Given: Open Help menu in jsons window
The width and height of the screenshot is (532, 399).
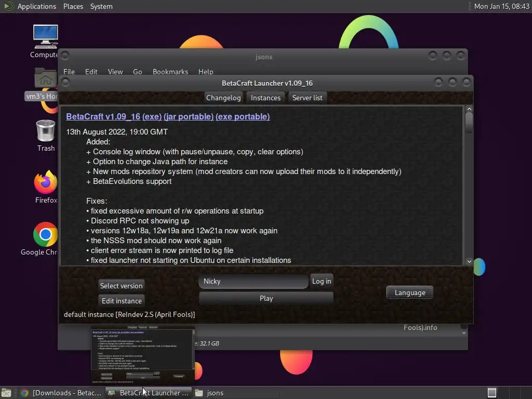Looking at the screenshot, I should pos(206,72).
